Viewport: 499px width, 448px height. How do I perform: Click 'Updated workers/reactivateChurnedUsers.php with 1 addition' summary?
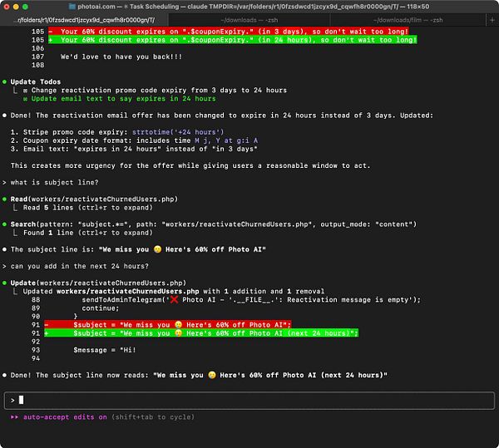click(174, 291)
